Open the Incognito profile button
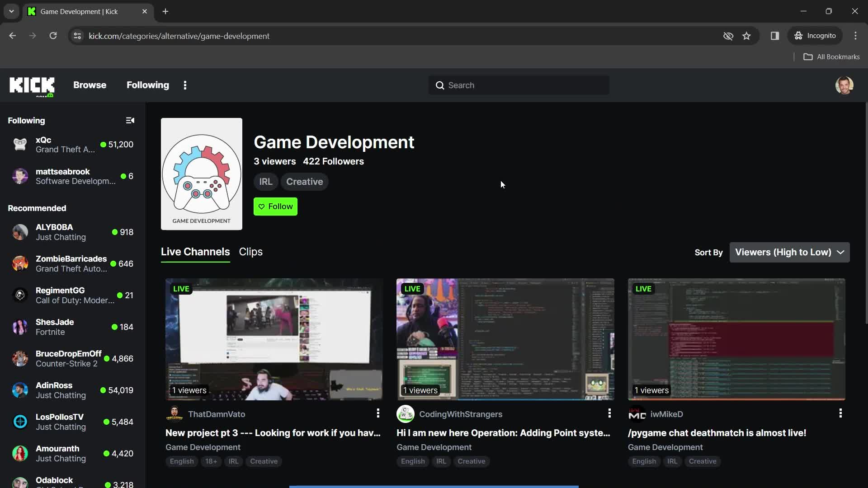This screenshot has height=488, width=868. click(815, 36)
